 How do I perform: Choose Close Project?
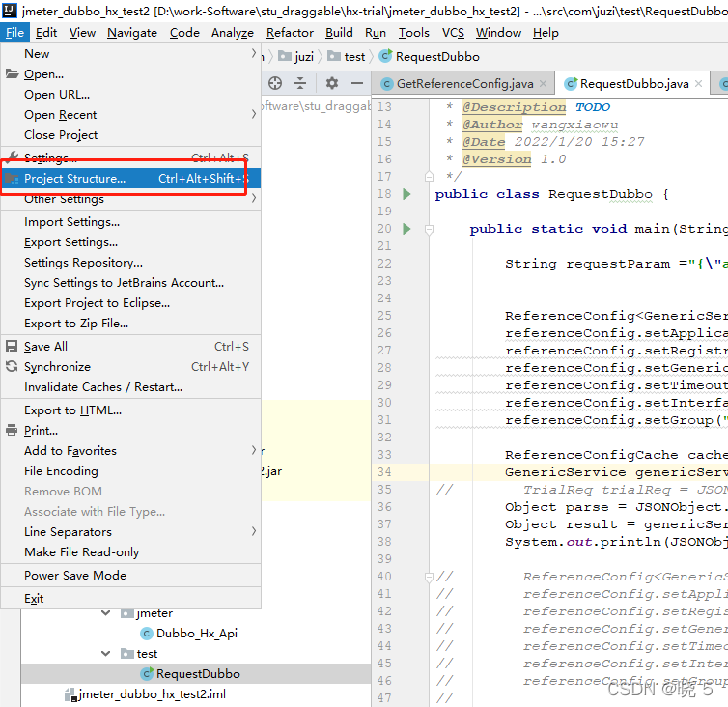pyautogui.click(x=131, y=134)
